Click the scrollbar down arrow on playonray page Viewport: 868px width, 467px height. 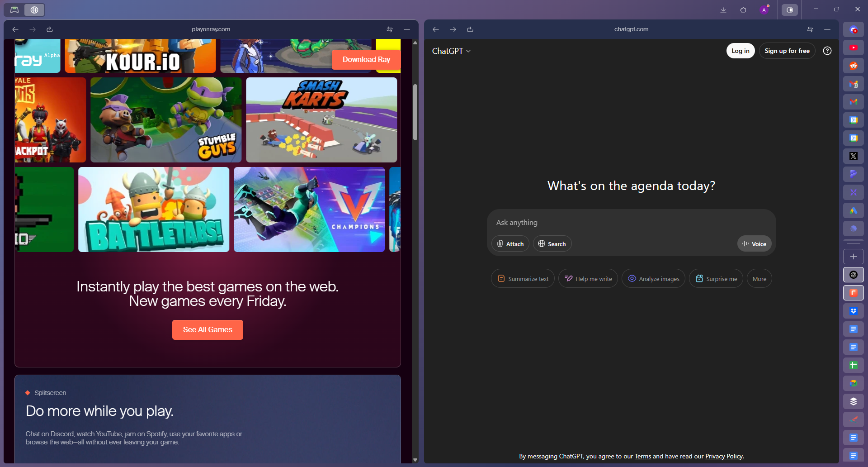pos(415,460)
